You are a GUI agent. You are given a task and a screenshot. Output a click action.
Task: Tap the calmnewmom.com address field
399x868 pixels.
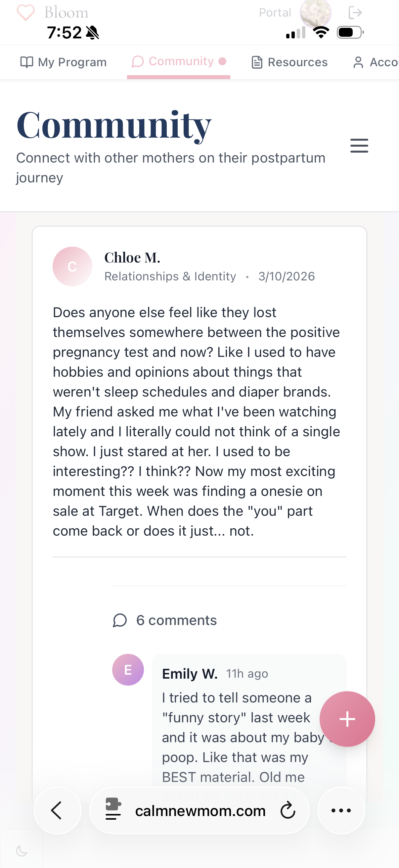200,811
